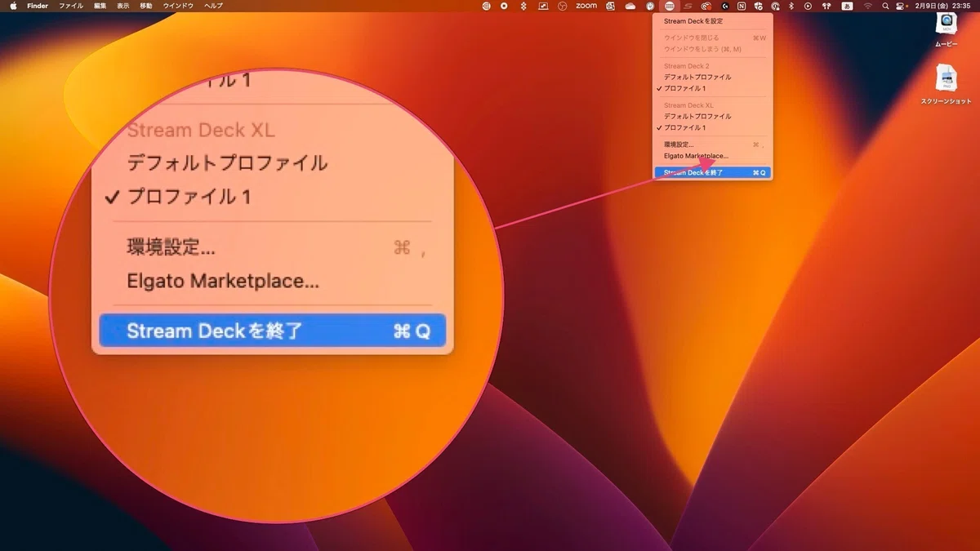This screenshot has width=980, height=551.
Task: Select デフォルトプロファイル under Stream Deck XL
Action: 712,116
